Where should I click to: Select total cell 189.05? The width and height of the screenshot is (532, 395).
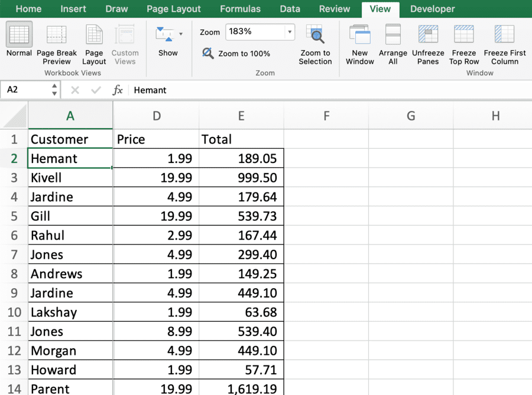[x=241, y=158]
